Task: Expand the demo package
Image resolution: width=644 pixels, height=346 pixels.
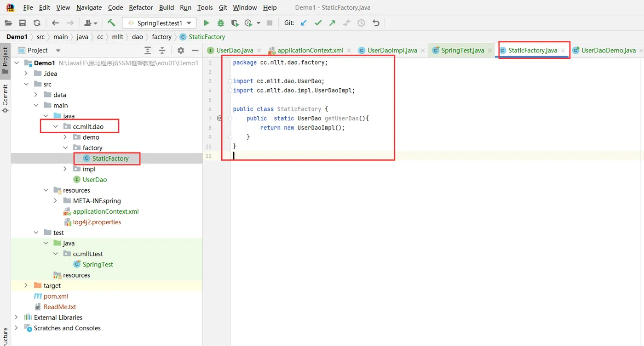Action: pyautogui.click(x=65, y=137)
